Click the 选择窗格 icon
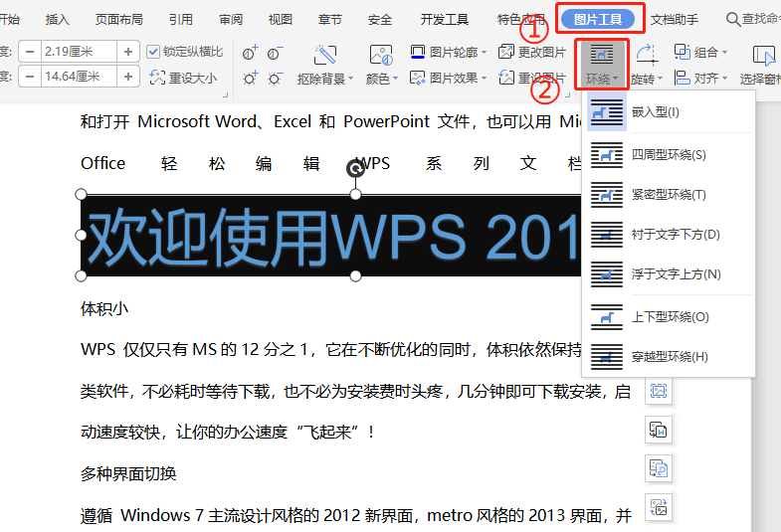Screen dimensions: 781x532 click(764, 55)
